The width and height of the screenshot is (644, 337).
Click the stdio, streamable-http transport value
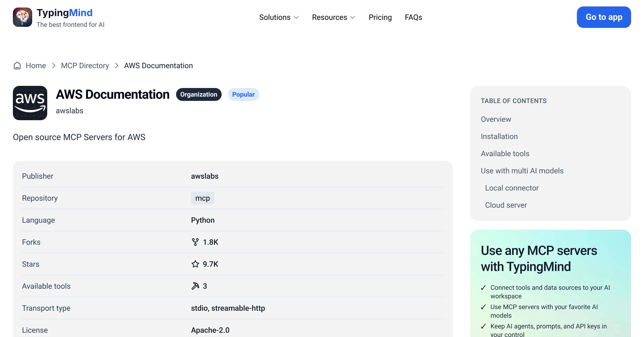[228, 308]
